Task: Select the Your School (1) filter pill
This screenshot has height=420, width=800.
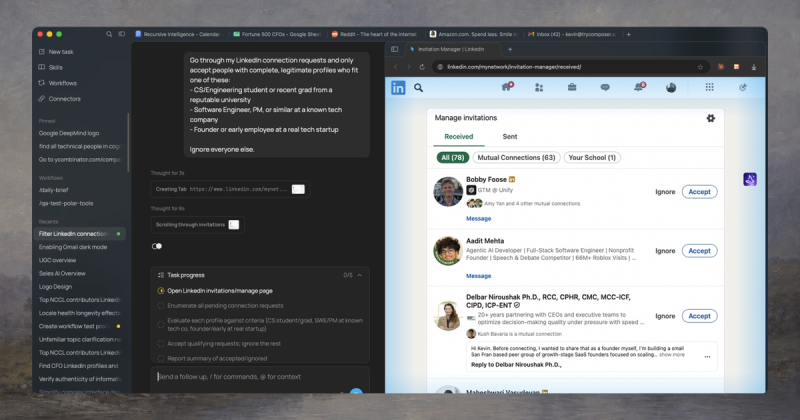Action: 592,158
